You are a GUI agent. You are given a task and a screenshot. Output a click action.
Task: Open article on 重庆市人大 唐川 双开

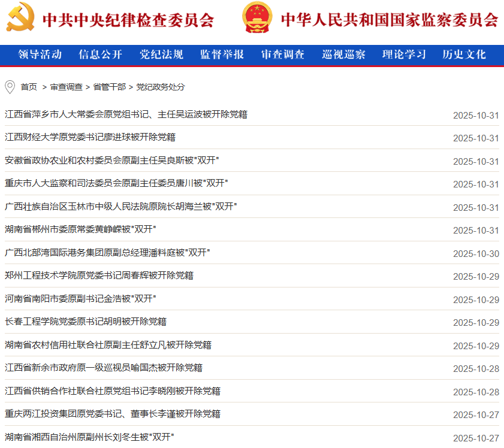116,183
